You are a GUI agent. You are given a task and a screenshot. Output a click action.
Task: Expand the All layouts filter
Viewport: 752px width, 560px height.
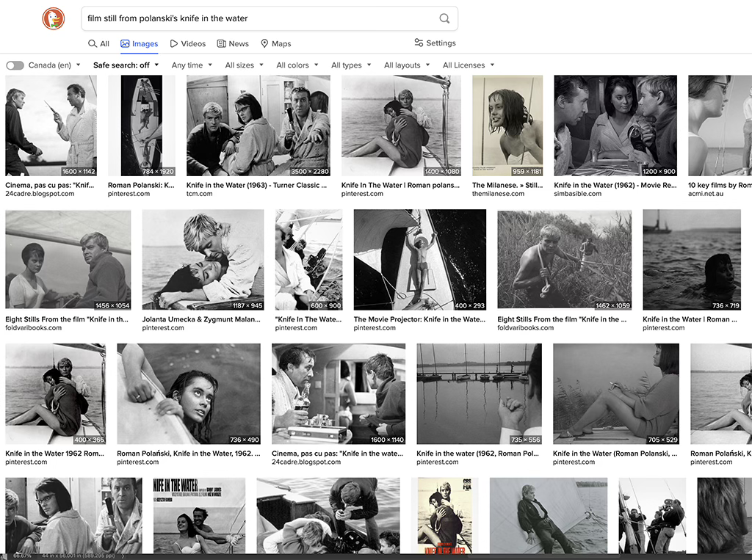point(407,65)
